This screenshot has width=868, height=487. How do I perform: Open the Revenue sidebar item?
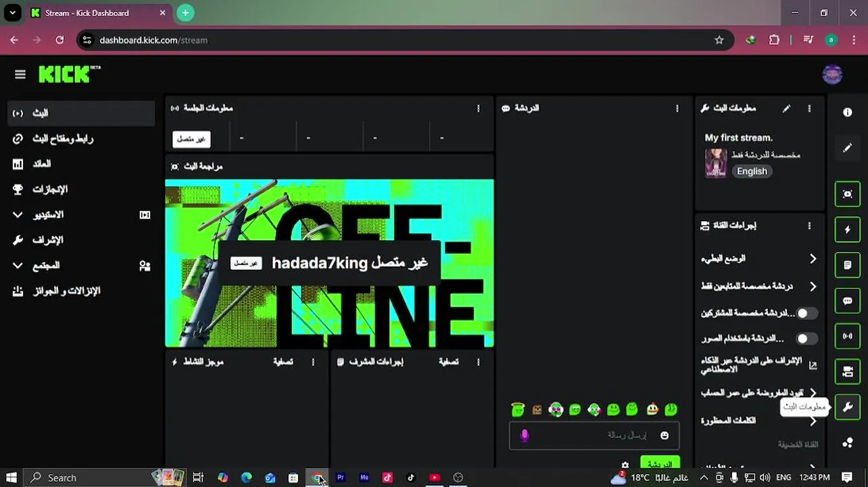(x=81, y=164)
